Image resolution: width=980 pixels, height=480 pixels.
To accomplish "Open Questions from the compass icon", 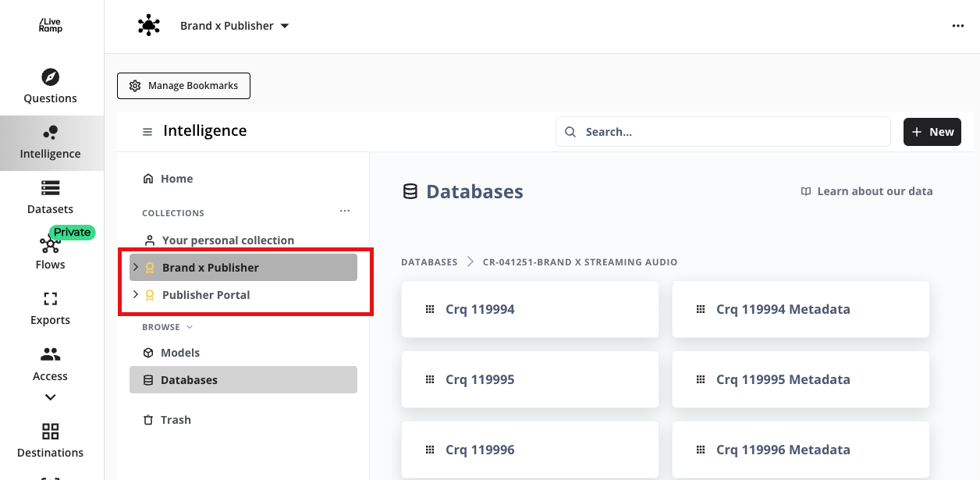I will click(x=50, y=77).
